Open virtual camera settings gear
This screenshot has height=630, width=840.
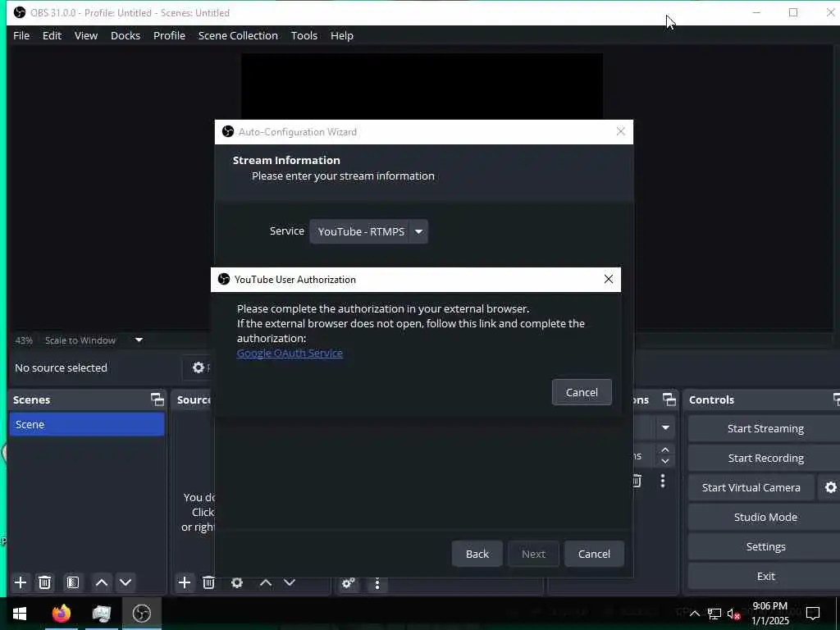pyautogui.click(x=830, y=487)
